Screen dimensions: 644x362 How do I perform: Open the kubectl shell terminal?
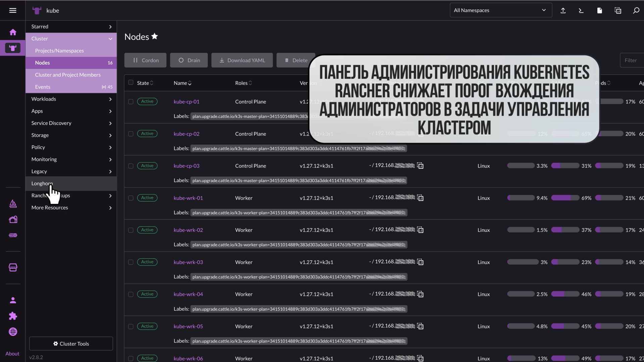click(581, 10)
